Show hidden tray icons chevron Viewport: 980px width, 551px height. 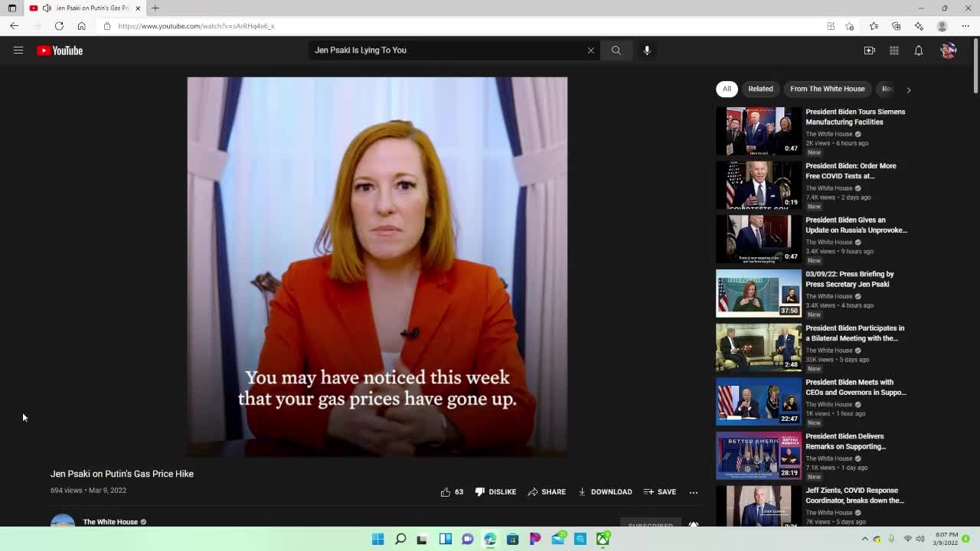(865, 539)
